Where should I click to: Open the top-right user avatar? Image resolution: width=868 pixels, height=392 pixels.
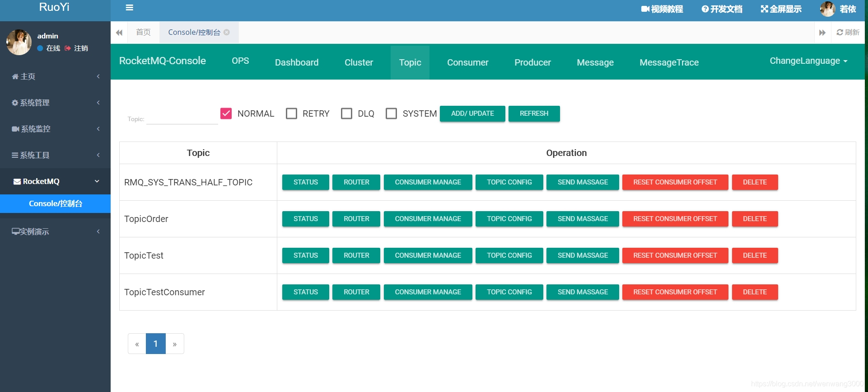(827, 9)
